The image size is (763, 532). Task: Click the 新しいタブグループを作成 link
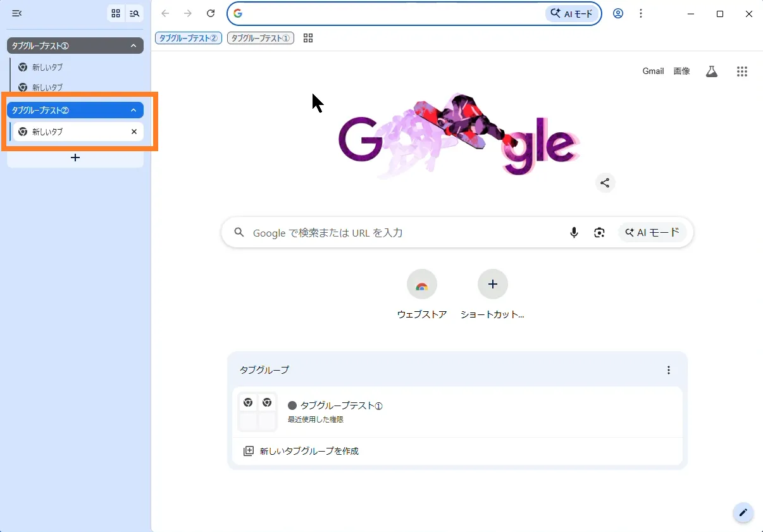pos(309,451)
